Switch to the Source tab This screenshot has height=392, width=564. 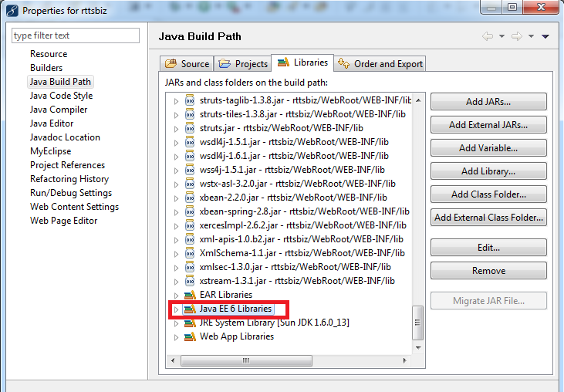pyautogui.click(x=187, y=63)
